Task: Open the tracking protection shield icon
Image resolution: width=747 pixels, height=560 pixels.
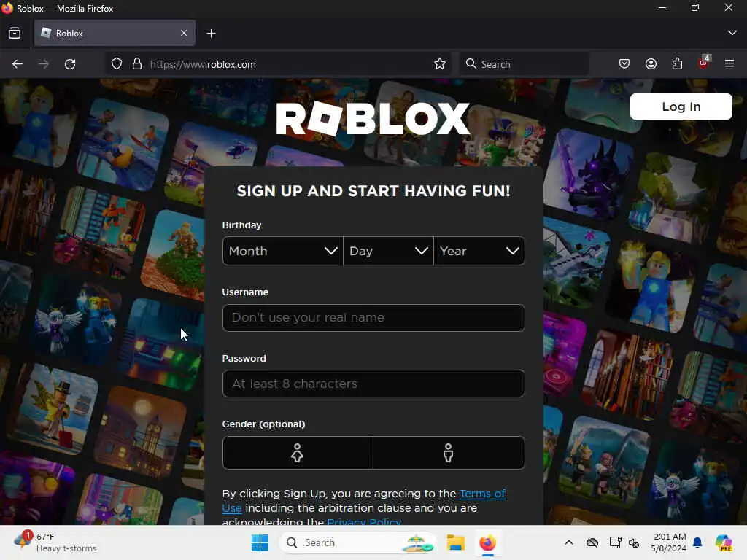Action: coord(117,64)
